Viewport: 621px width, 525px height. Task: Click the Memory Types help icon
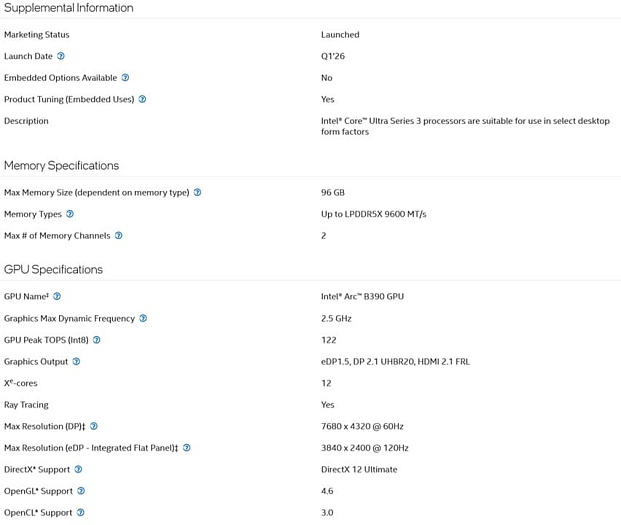pos(69,214)
